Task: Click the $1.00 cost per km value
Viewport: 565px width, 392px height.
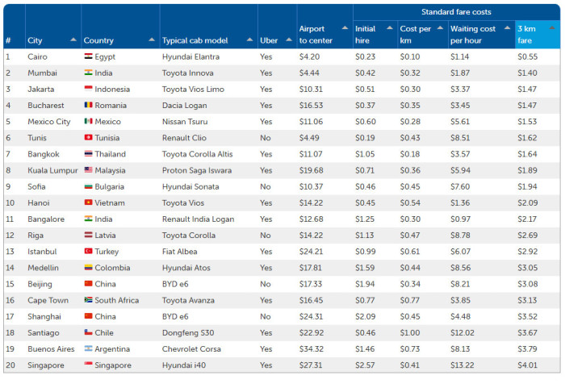Action: click(x=410, y=332)
